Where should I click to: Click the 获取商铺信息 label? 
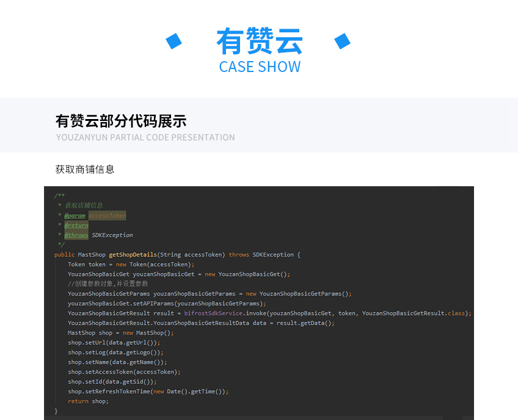pyautogui.click(x=85, y=169)
